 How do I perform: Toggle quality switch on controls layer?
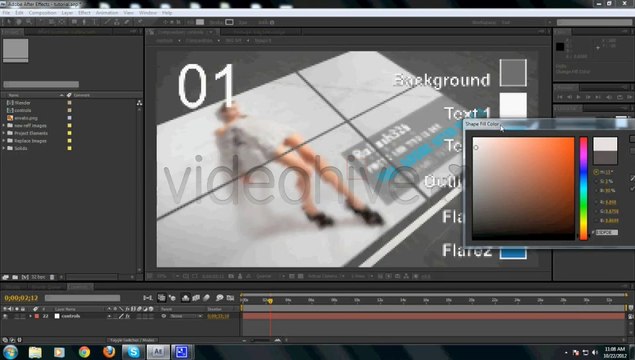[121, 316]
